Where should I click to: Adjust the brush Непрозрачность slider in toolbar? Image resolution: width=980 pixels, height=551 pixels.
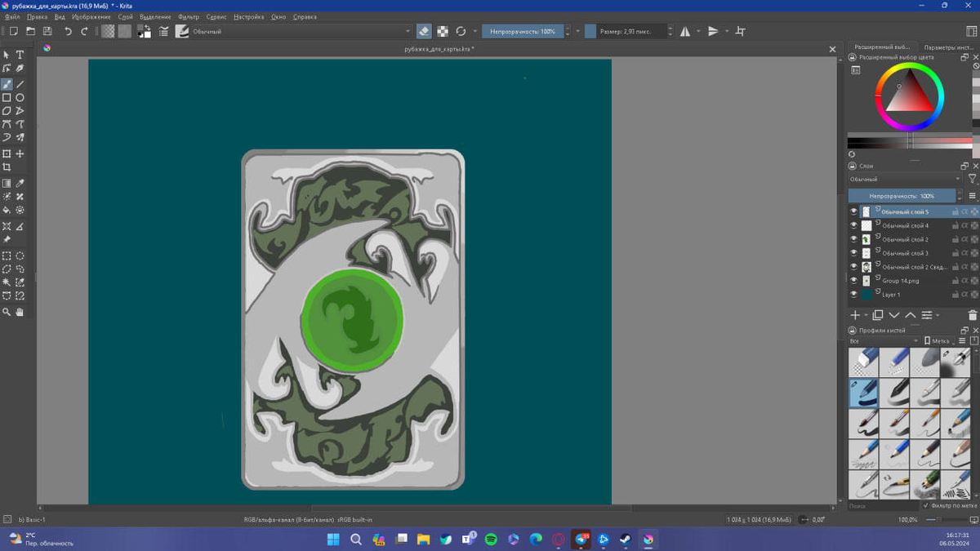[523, 31]
